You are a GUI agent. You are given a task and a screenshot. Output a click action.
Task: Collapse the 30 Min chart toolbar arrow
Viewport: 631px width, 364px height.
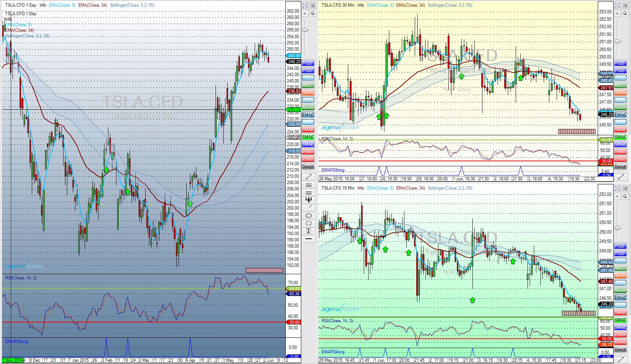(x=617, y=13)
